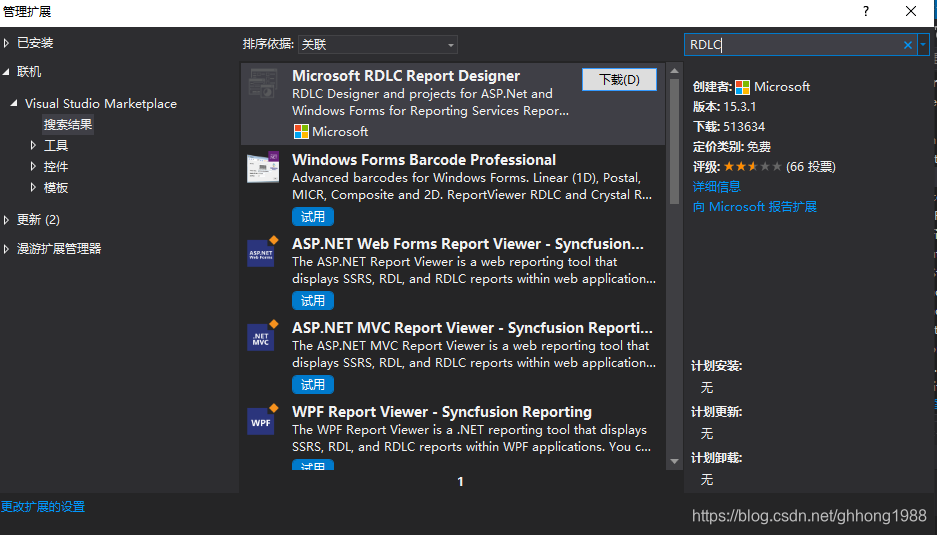The height and width of the screenshot is (535, 937).
Task: Close the 管理扩展 dialog
Action: (x=911, y=11)
